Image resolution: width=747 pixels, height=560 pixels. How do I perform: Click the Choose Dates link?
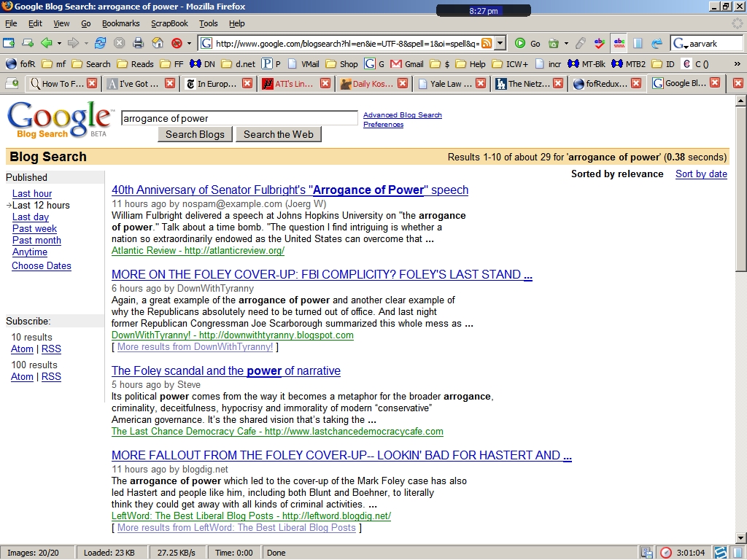(x=42, y=265)
